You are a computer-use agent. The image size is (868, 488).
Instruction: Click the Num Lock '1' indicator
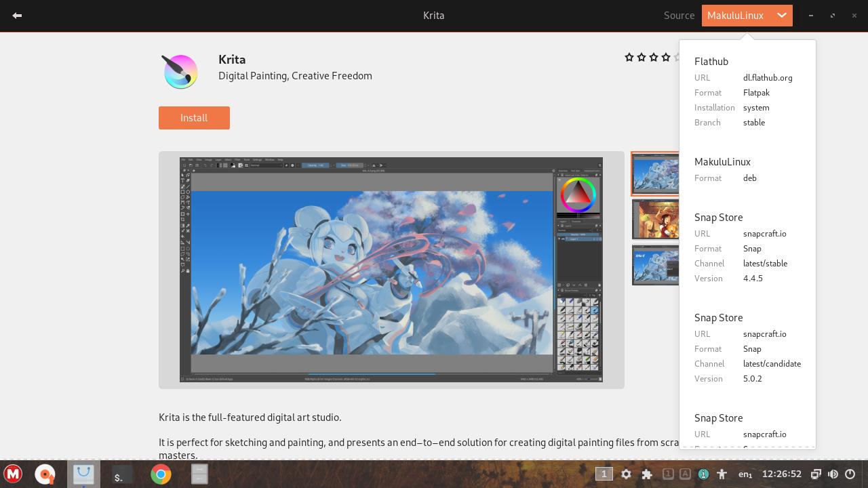coord(668,474)
